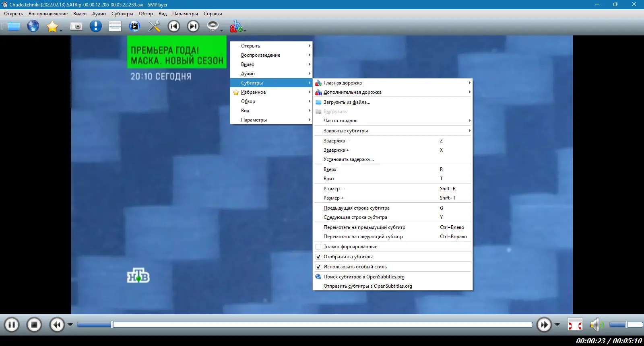The image size is (644, 346).
Task: Expand the Частота кадров submenu
Action: pos(392,121)
